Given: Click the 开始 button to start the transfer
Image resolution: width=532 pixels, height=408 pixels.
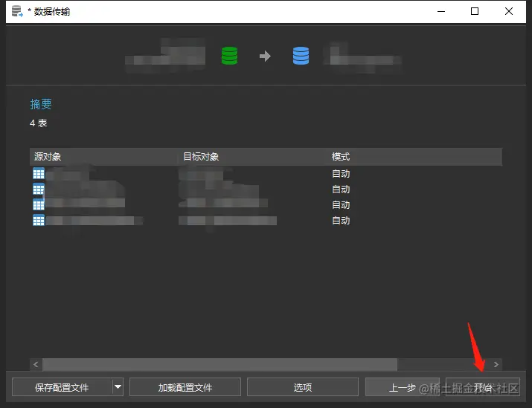Looking at the screenshot, I should [x=482, y=387].
